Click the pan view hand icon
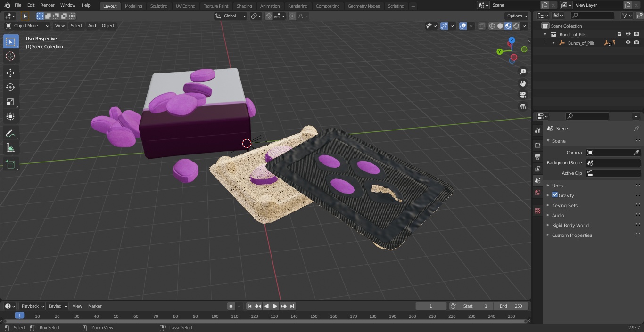 click(x=522, y=83)
